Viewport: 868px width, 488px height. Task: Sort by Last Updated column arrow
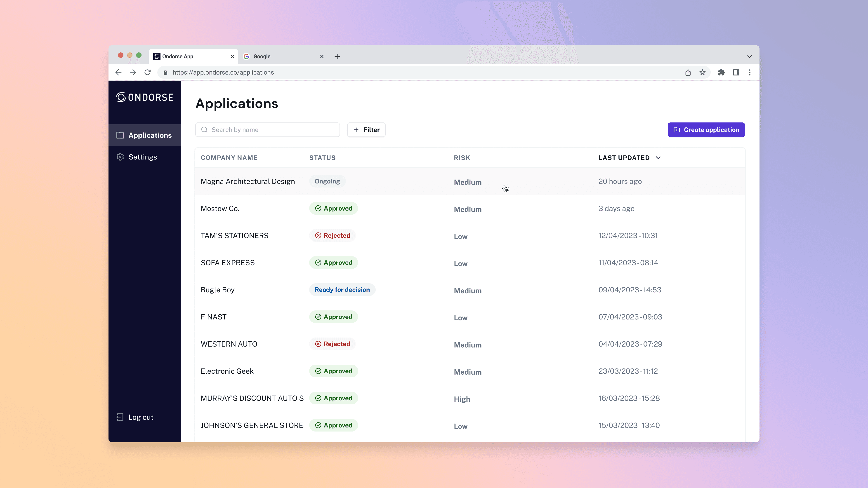658,158
